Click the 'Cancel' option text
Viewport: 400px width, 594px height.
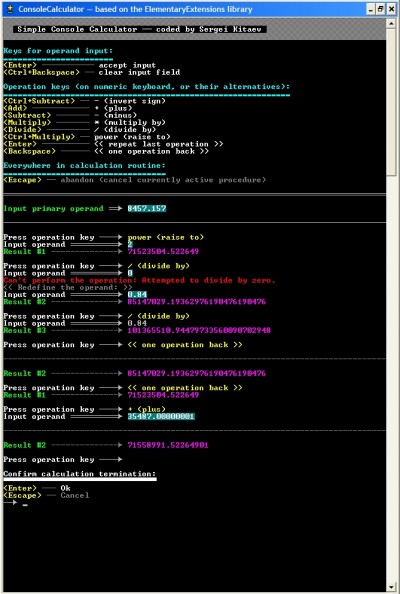click(x=75, y=495)
